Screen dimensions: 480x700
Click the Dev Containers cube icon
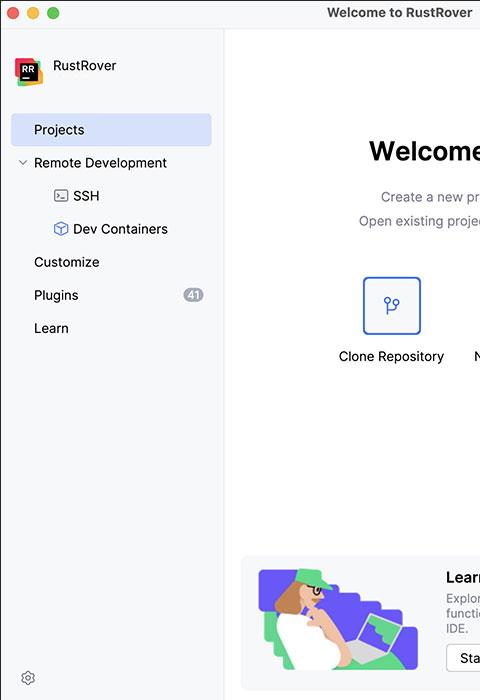(x=61, y=229)
